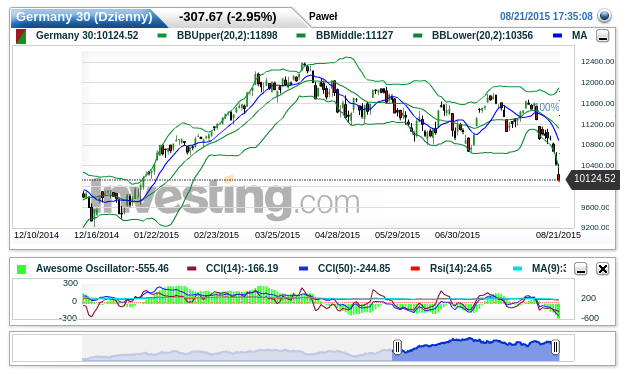The width and height of the screenshot is (626, 374).
Task: Click the CCI(14) maroon legend marker
Action: pyautogui.click(x=192, y=269)
